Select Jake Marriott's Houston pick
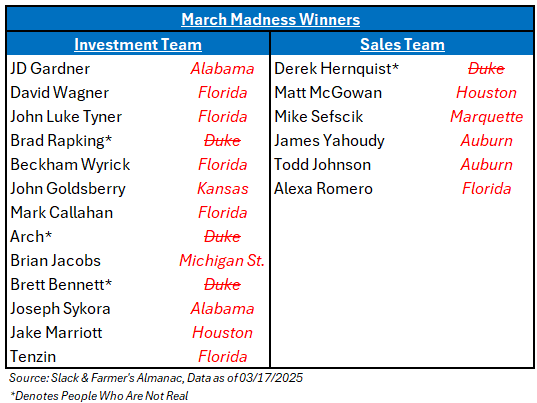The image size is (537, 403). click(223, 332)
